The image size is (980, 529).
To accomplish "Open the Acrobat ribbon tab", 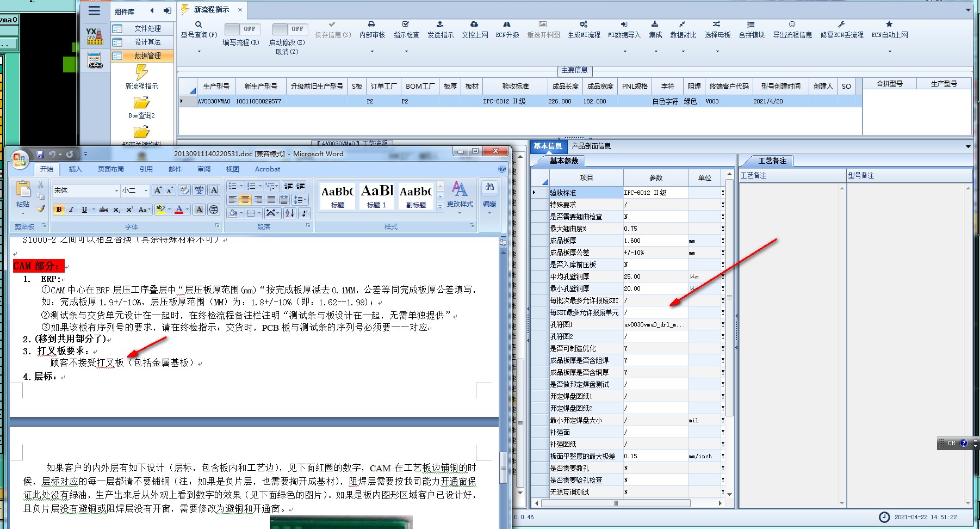I will pyautogui.click(x=268, y=169).
